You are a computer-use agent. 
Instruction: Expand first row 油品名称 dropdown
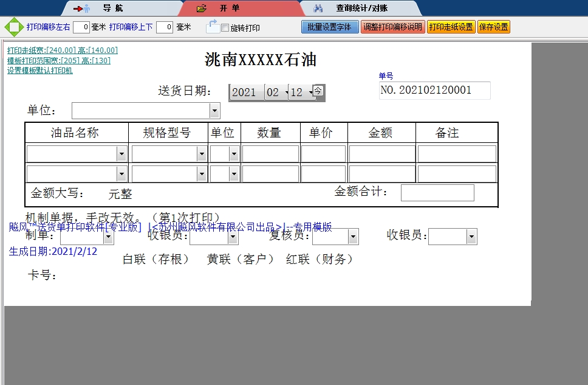[x=121, y=154]
